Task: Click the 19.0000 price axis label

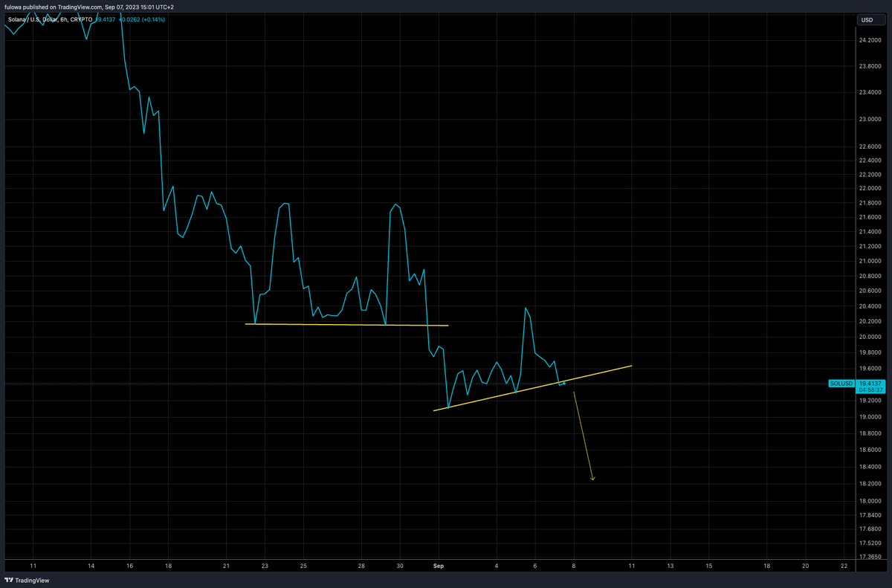Action: pos(870,417)
